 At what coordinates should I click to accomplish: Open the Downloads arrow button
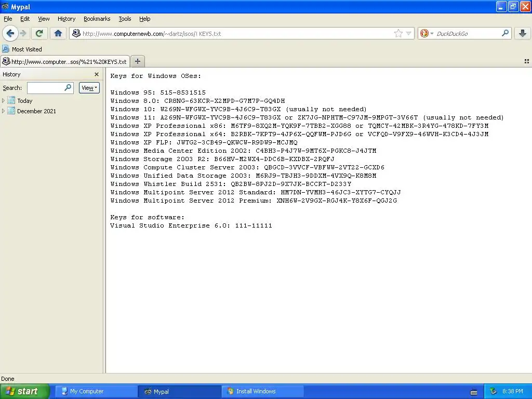click(x=523, y=33)
